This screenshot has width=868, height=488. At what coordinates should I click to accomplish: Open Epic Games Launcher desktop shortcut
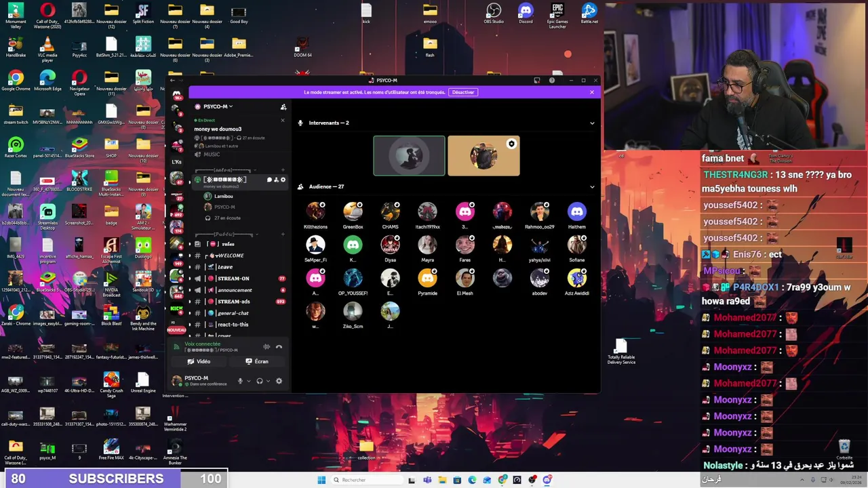pyautogui.click(x=557, y=16)
